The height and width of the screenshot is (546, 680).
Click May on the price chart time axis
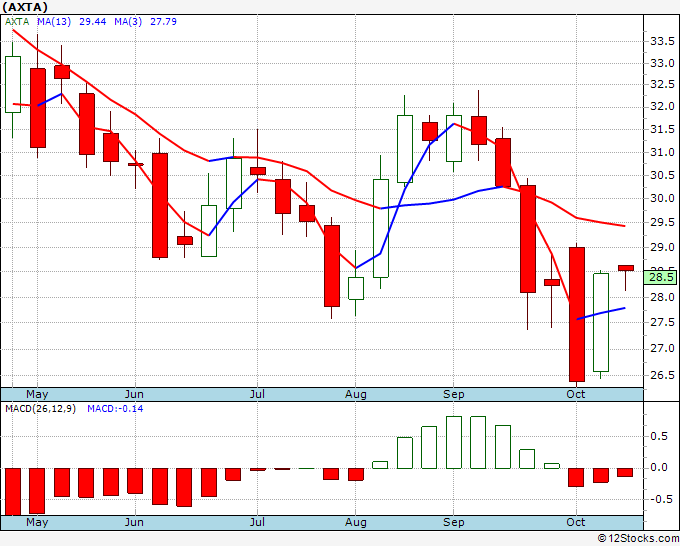37,394
